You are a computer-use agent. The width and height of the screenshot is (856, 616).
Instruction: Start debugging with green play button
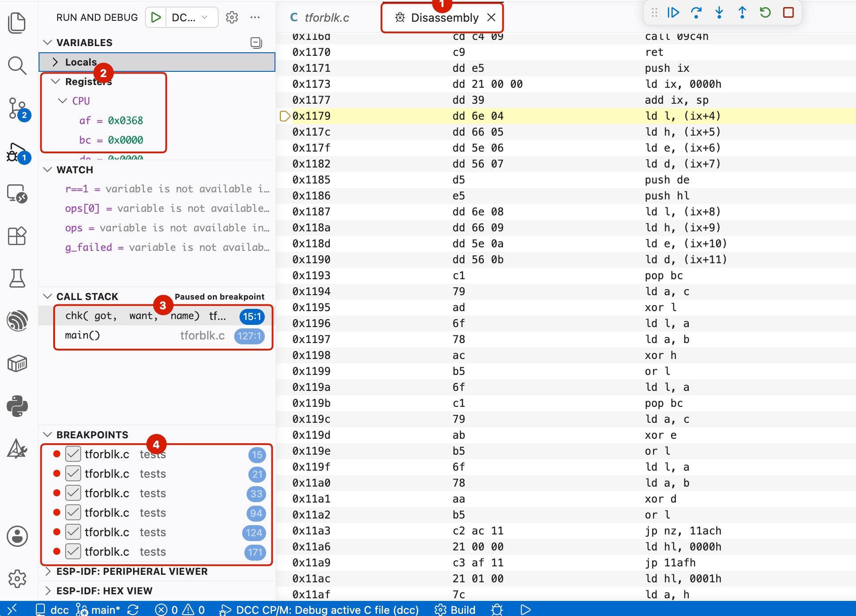point(156,17)
